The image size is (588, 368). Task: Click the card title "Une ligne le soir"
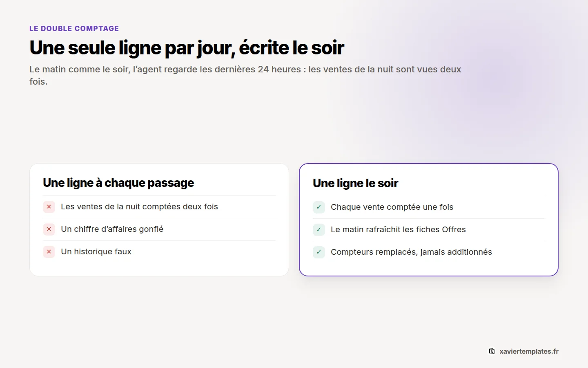click(356, 183)
